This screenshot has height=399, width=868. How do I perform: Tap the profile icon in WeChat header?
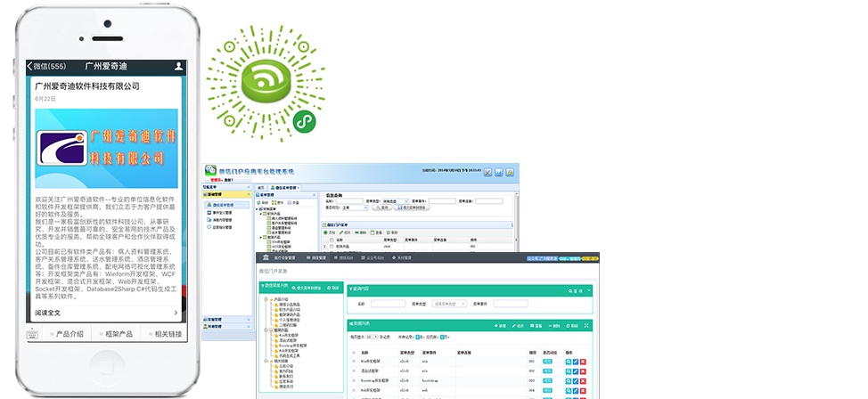(x=179, y=66)
